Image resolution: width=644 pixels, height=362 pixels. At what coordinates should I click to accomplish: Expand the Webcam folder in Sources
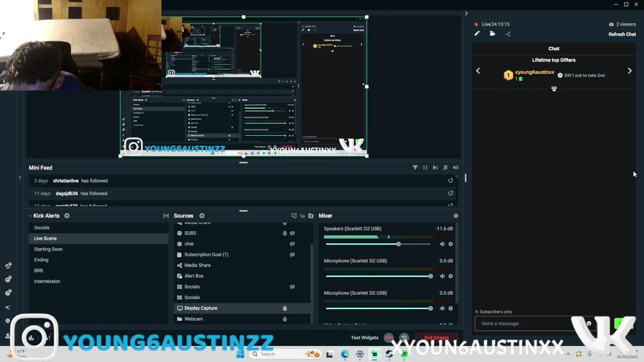point(180,319)
